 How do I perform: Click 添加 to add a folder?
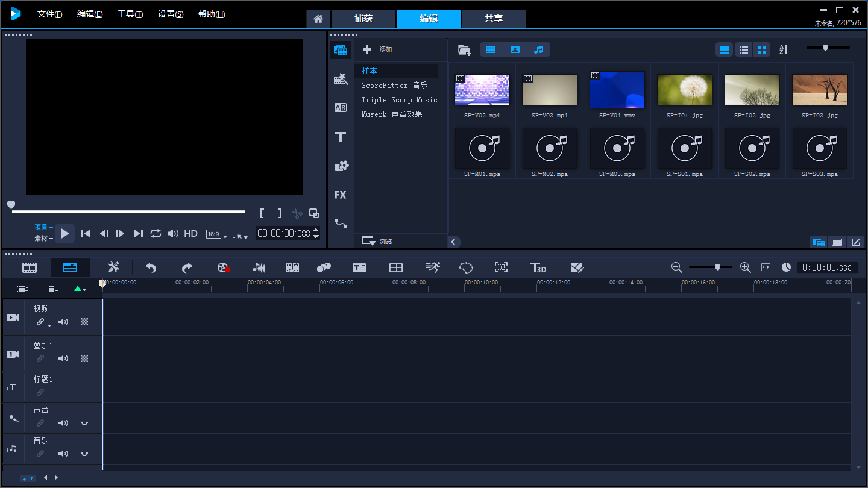tap(377, 49)
